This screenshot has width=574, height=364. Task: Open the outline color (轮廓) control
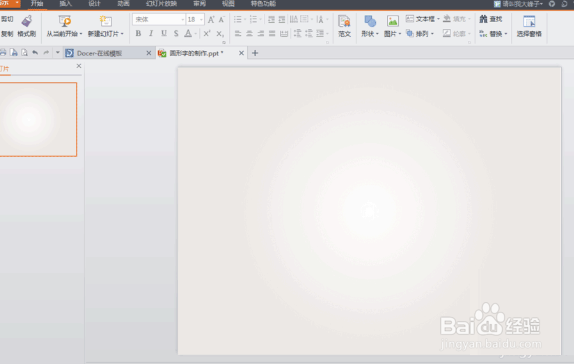pos(456,34)
